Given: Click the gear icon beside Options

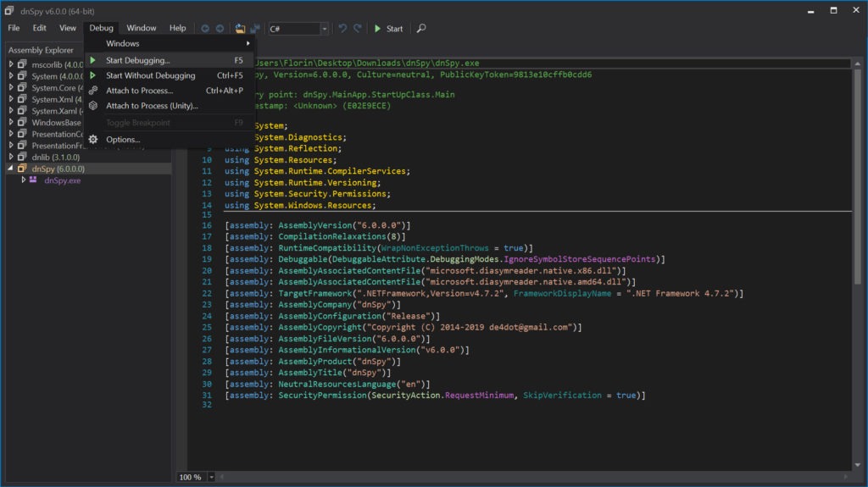Looking at the screenshot, I should coord(93,140).
